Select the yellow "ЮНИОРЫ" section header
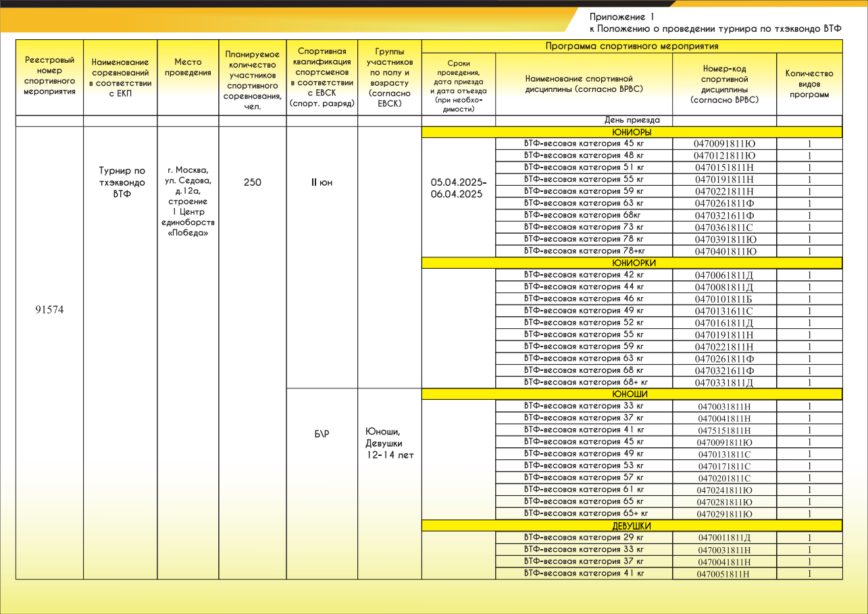Screen dimensions: 868x614 coord(632,132)
